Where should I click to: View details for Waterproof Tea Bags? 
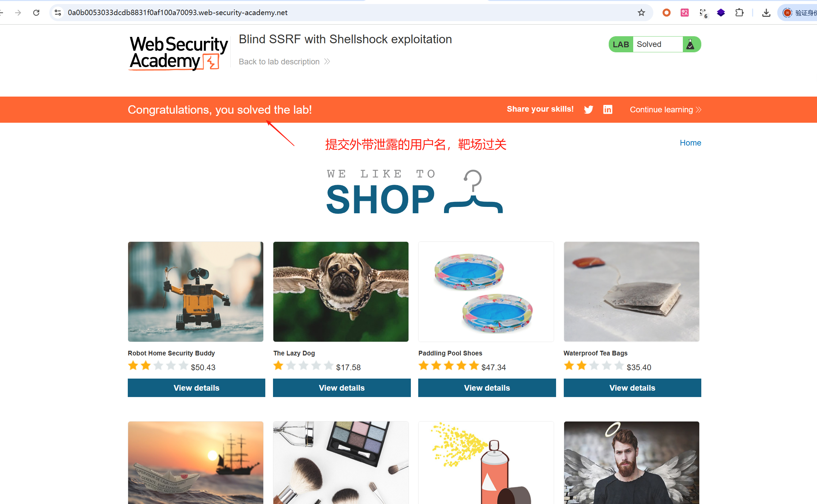pos(632,388)
